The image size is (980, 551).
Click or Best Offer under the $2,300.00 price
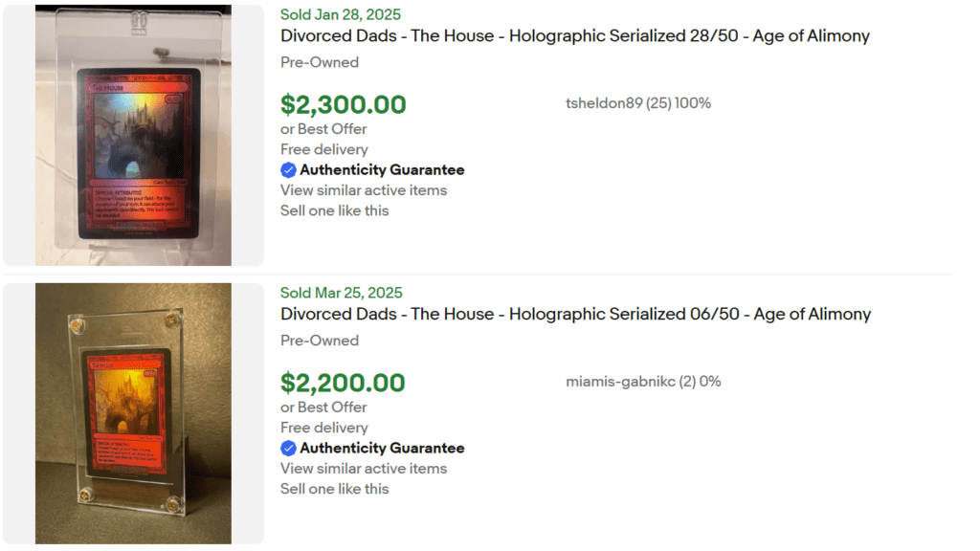323,128
